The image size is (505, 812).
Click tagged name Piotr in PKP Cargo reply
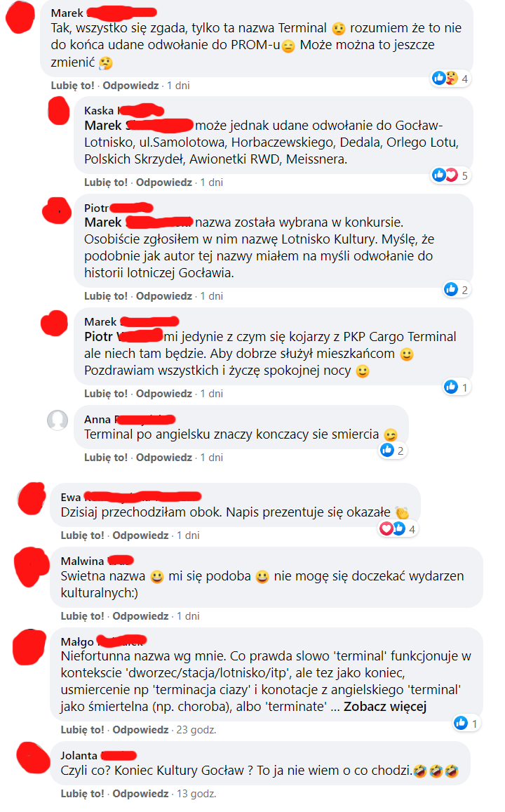point(123,337)
